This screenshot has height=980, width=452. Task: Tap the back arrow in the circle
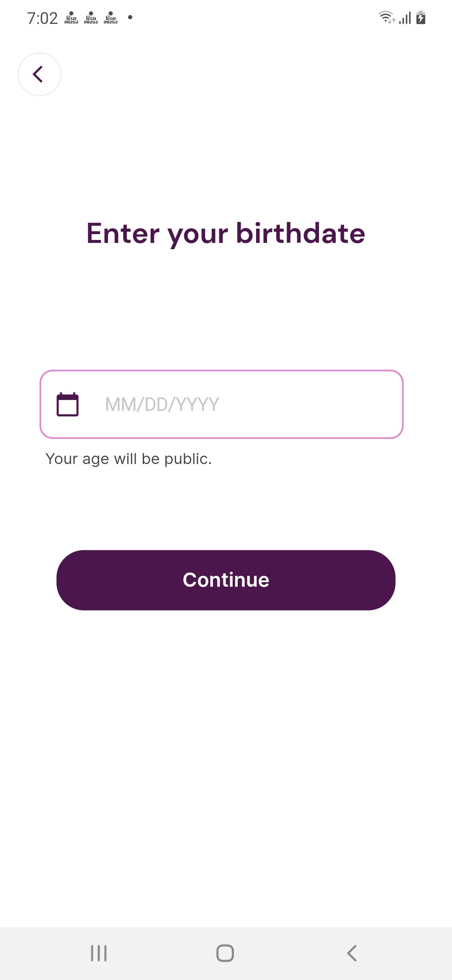coord(39,75)
